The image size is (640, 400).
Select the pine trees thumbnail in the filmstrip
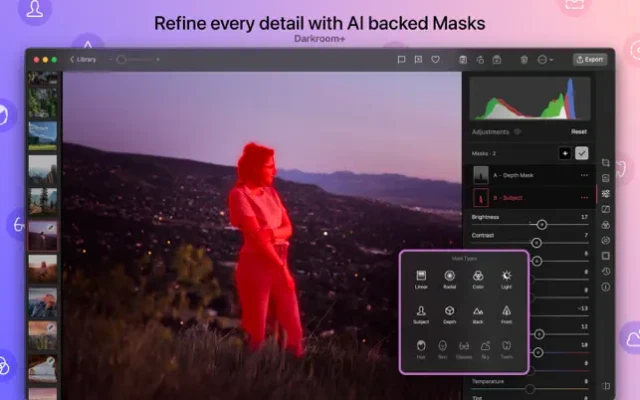tap(42, 202)
